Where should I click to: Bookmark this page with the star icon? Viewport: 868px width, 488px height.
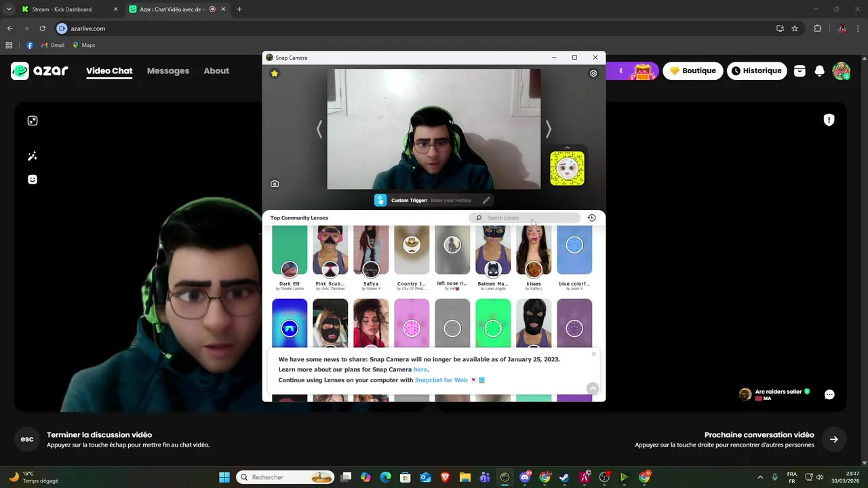tap(795, 28)
